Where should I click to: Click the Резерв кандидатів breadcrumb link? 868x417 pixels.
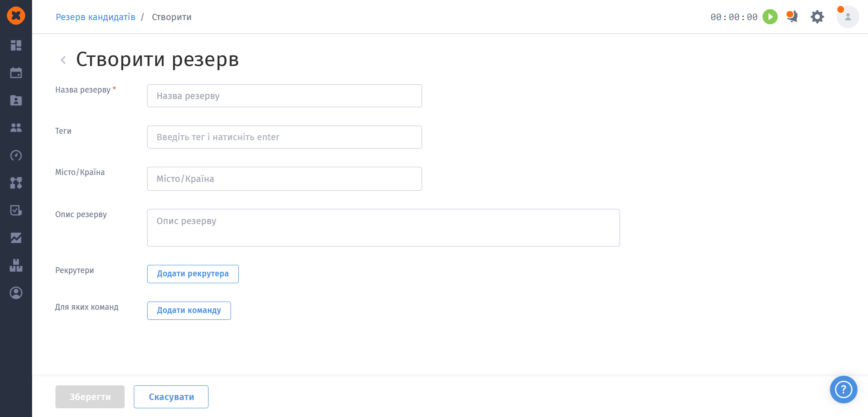point(95,17)
